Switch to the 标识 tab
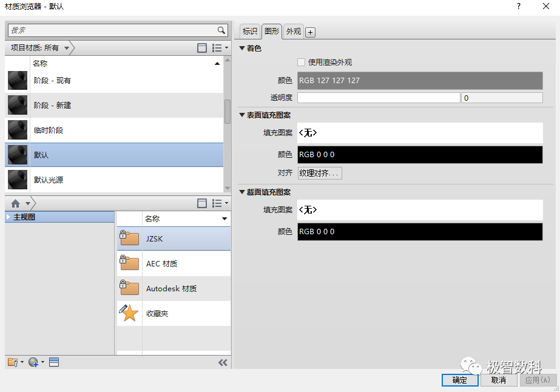 click(x=249, y=32)
